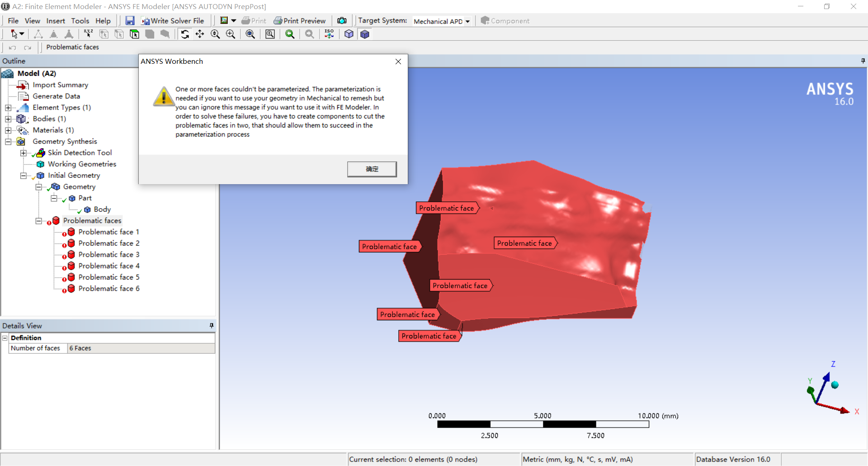Click the undo arrow icon
868x466 pixels.
point(13,48)
